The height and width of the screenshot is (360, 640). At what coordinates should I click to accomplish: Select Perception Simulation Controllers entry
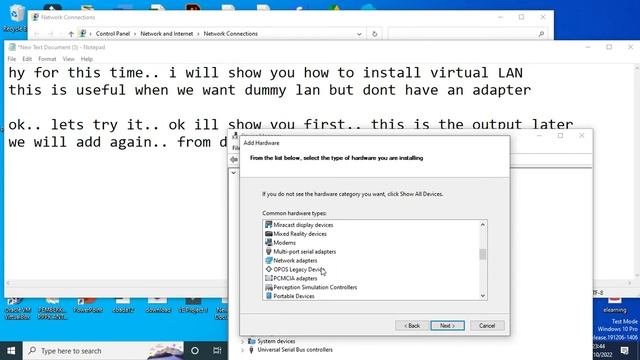click(x=315, y=287)
